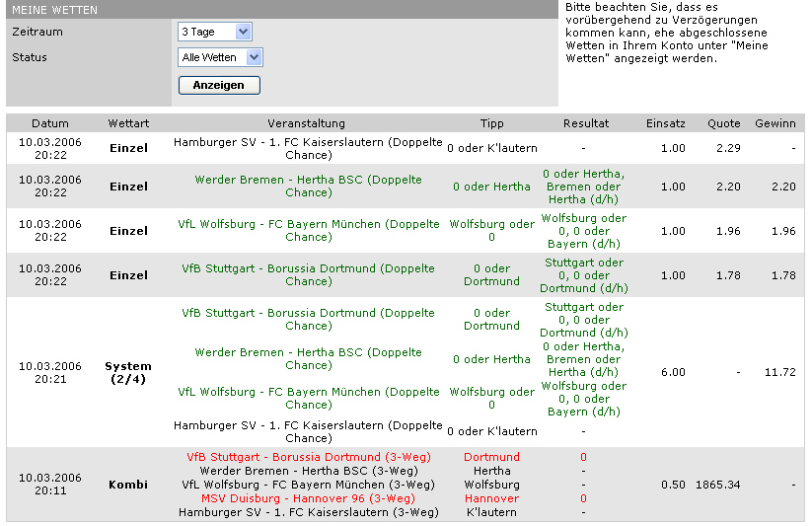Select red event MSV Duisburg - Hannover 96 (3-Weg)
Screen dimensions: 812x526
(x=308, y=498)
